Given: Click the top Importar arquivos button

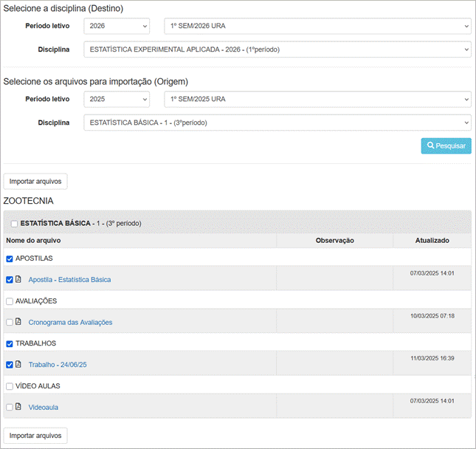Looking at the screenshot, I should [35, 181].
